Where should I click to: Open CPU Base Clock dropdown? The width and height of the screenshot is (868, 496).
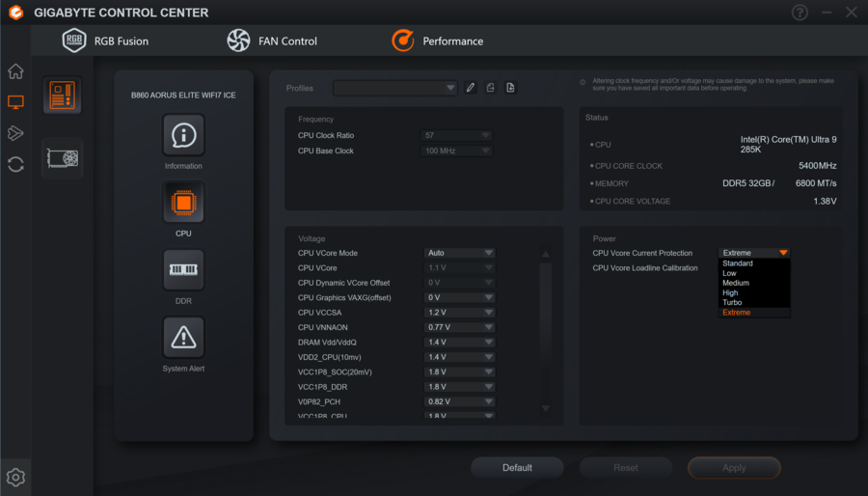click(457, 151)
